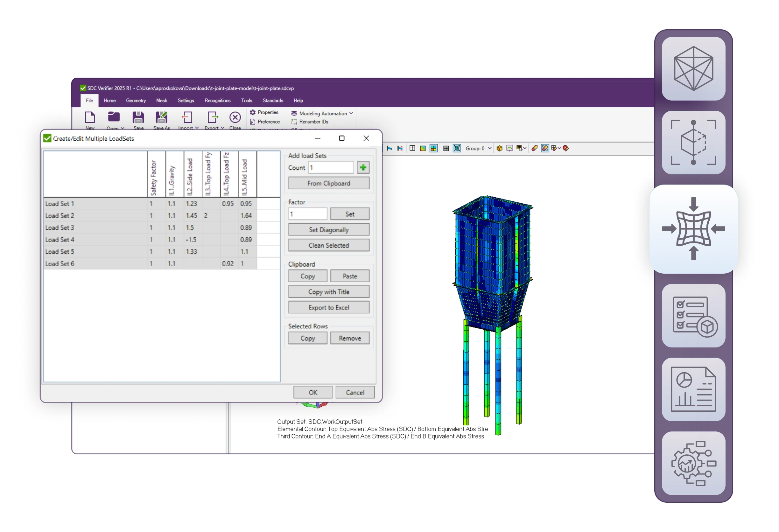
Task: Click the plain eraser toolbar icon
Action: [x=534, y=148]
